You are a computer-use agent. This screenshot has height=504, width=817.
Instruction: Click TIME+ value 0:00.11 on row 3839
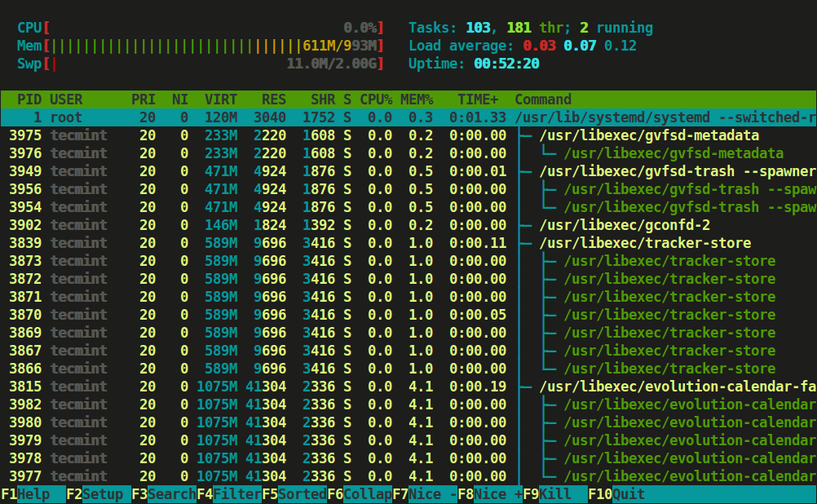[478, 243]
